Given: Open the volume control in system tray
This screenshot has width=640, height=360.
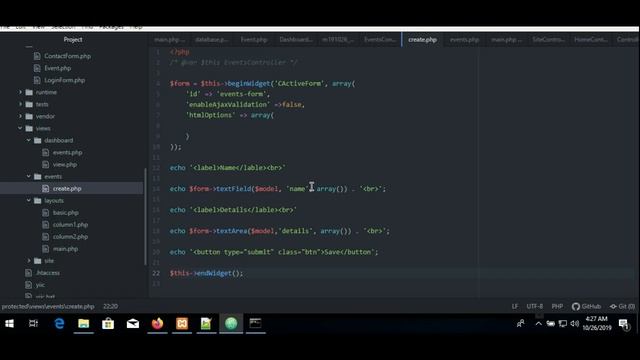Looking at the screenshot, I should click(x=575, y=324).
